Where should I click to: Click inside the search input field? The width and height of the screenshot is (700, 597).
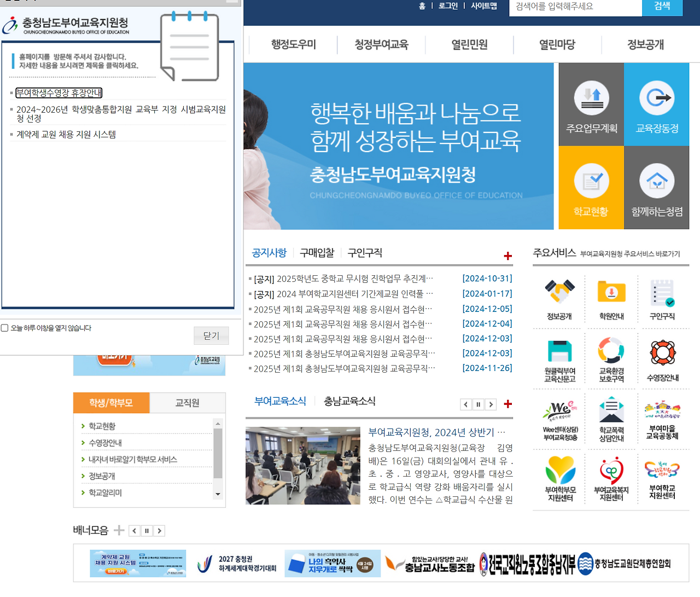coord(574,8)
